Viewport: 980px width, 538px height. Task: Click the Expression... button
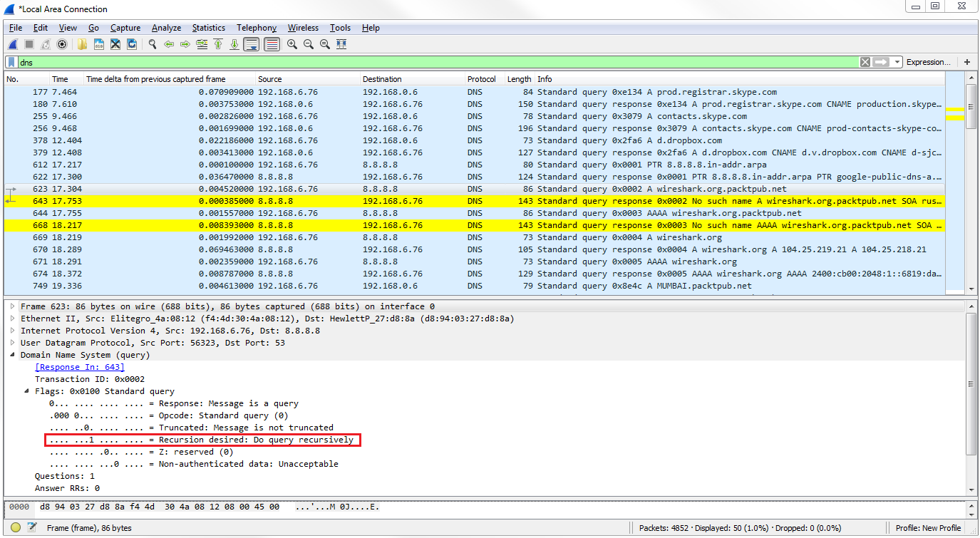[928, 62]
